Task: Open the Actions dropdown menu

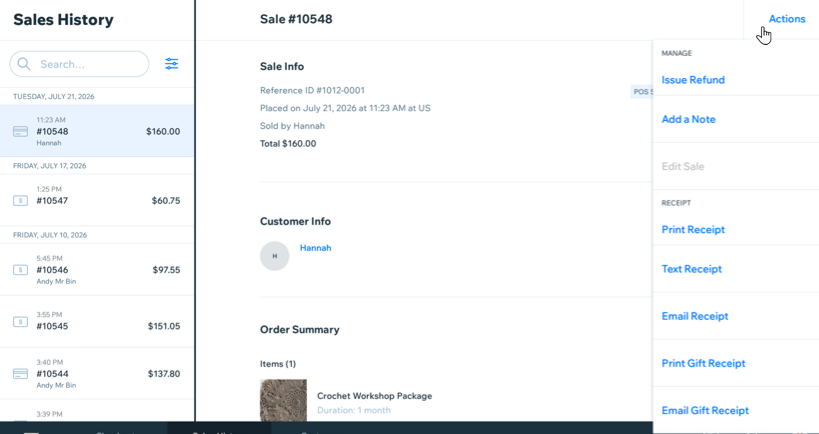Action: point(787,19)
